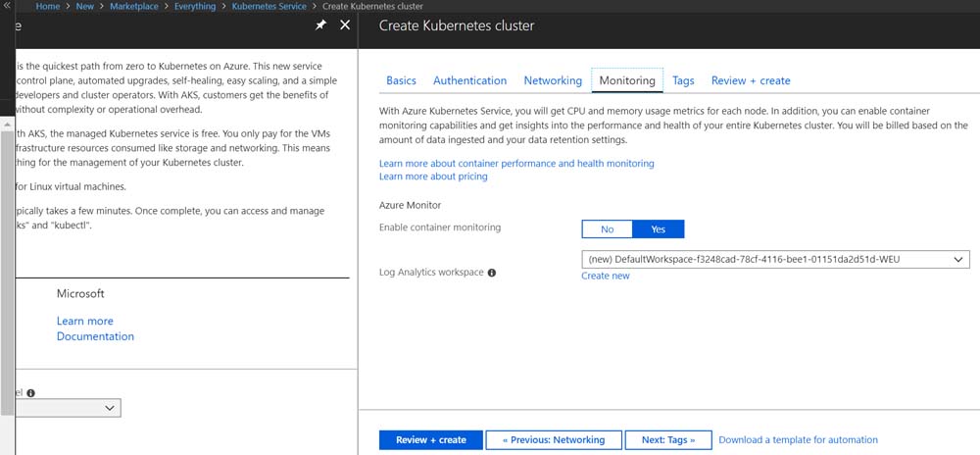Click the Next: Tags button
Viewport: 980px width, 455px height.
[x=667, y=440]
